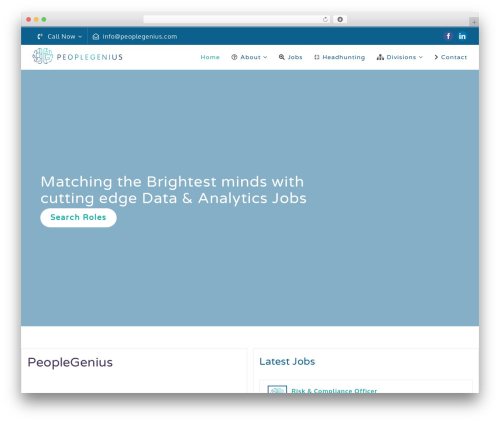The image size is (500, 423).
Task: Open the Divisions menu item
Action: click(400, 57)
